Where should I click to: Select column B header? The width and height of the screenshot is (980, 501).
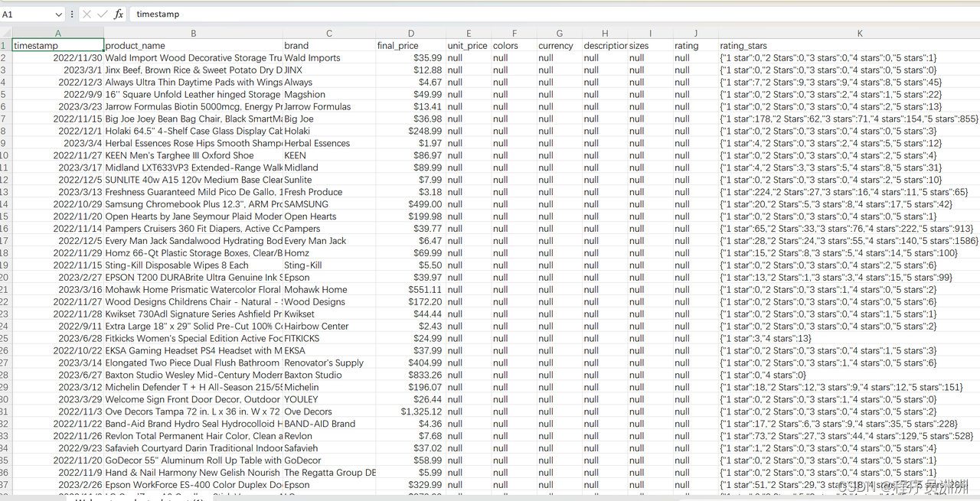tap(194, 33)
